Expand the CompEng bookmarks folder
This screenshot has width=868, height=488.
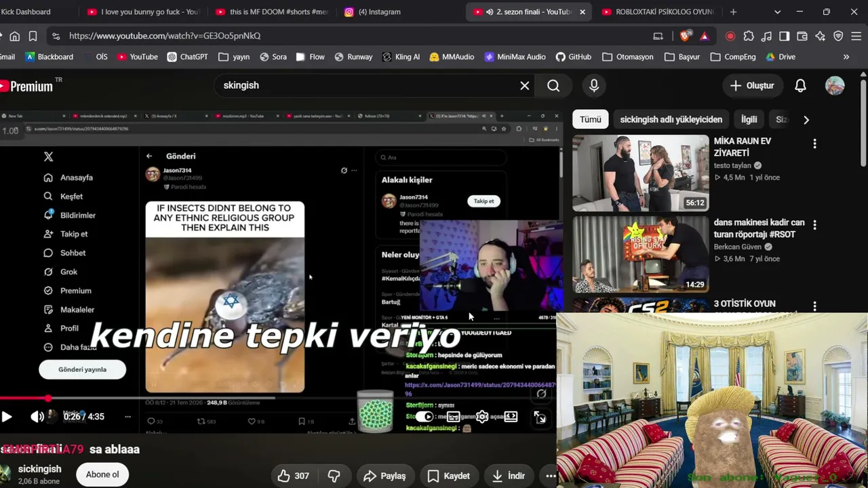click(x=733, y=57)
